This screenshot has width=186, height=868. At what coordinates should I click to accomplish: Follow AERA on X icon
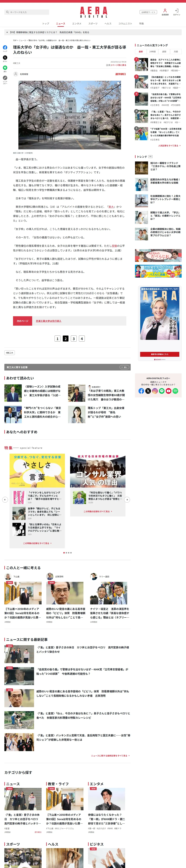[x=148, y=391]
